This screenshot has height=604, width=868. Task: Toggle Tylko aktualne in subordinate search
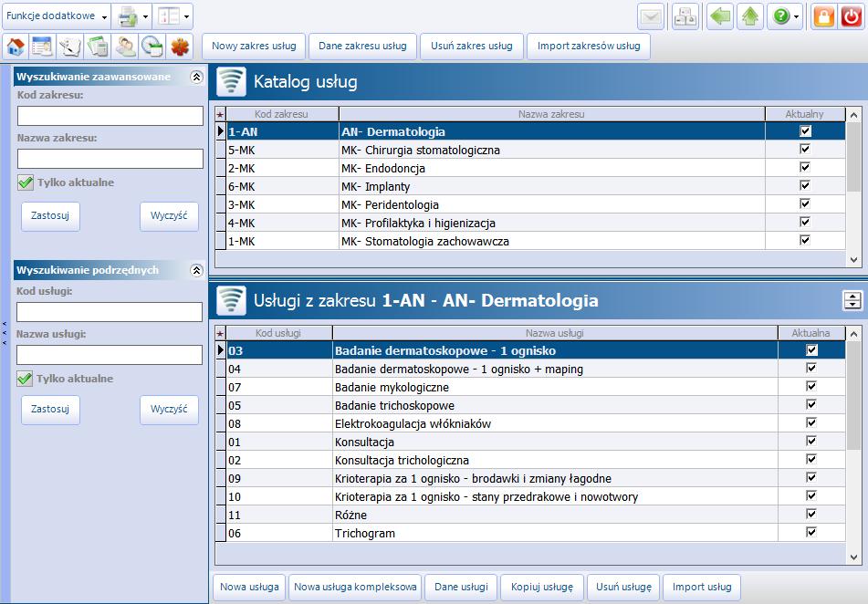click(x=25, y=379)
